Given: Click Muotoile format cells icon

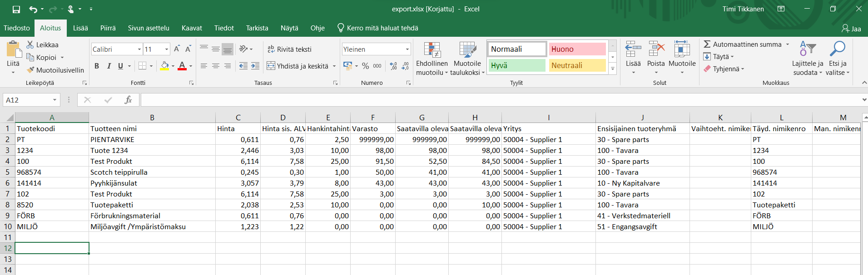Looking at the screenshot, I should point(682,49).
